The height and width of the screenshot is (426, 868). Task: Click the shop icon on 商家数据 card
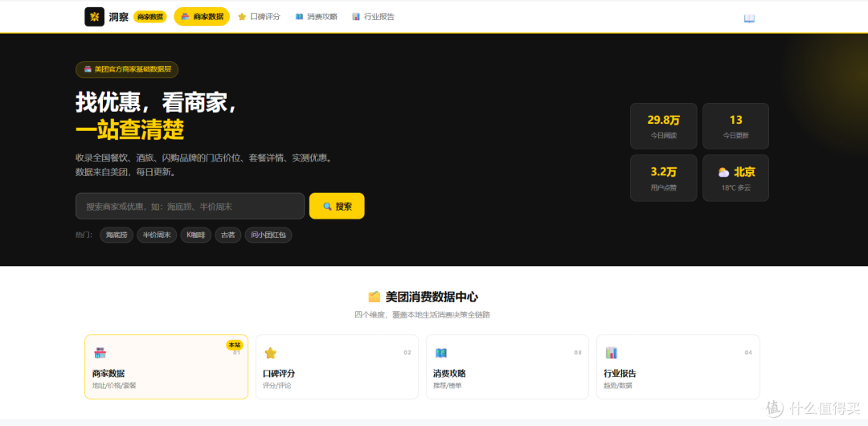[x=100, y=353]
